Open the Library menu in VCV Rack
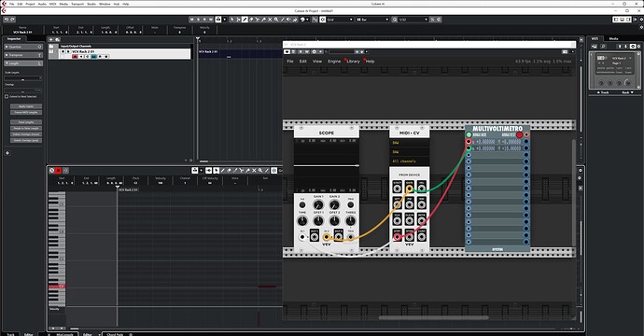 pos(353,62)
